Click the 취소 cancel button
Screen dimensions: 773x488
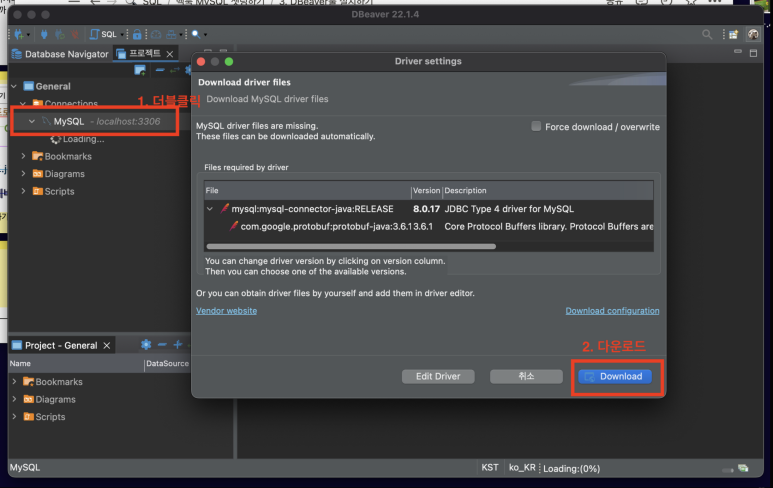point(526,376)
